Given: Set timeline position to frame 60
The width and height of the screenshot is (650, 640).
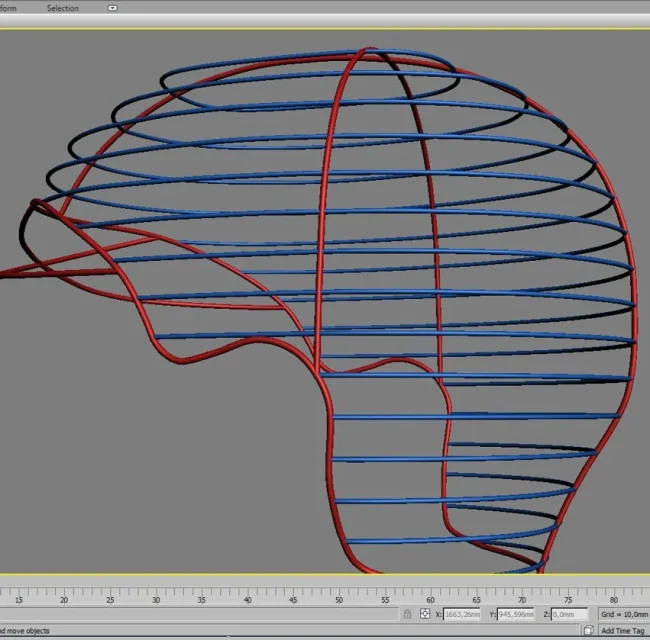Looking at the screenshot, I should pyautogui.click(x=430, y=597).
